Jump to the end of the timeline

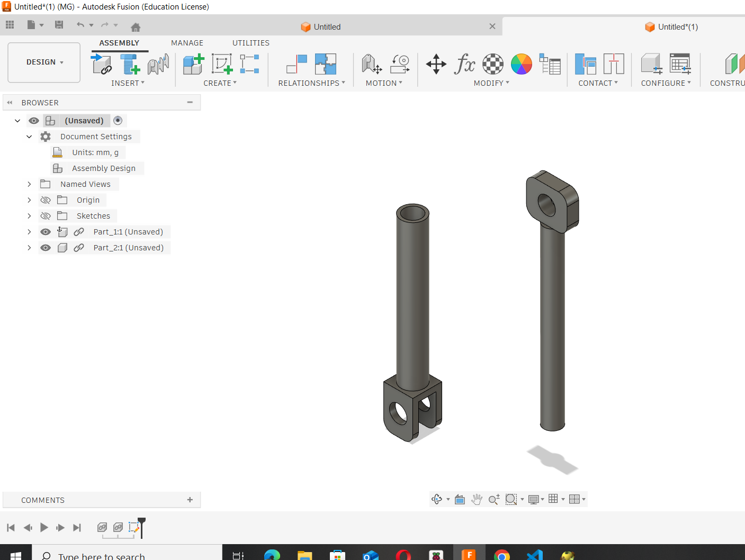pos(77,527)
